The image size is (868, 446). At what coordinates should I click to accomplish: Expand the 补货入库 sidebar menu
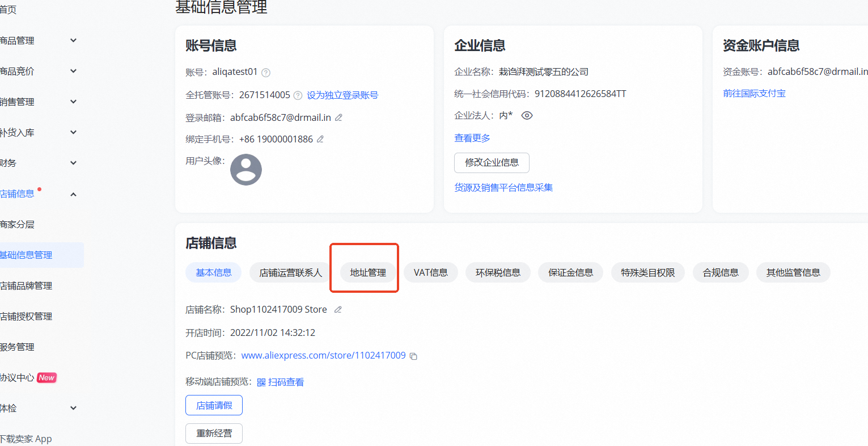pyautogui.click(x=73, y=132)
